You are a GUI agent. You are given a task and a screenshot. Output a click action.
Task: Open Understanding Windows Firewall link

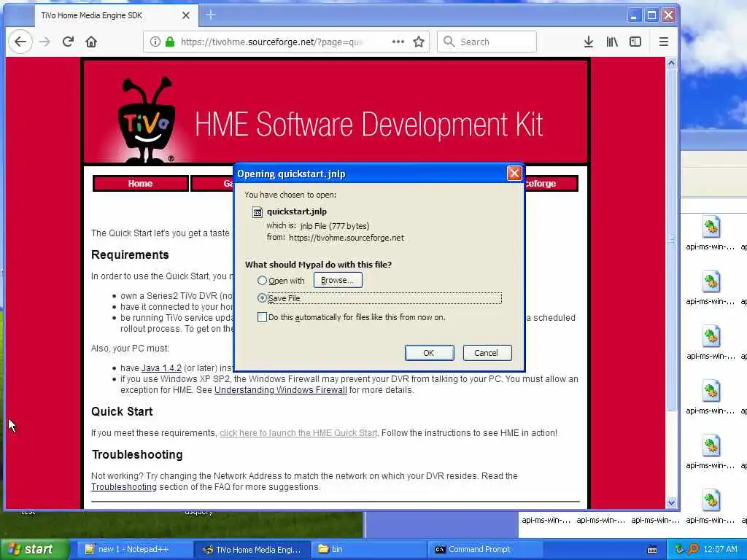click(x=281, y=390)
